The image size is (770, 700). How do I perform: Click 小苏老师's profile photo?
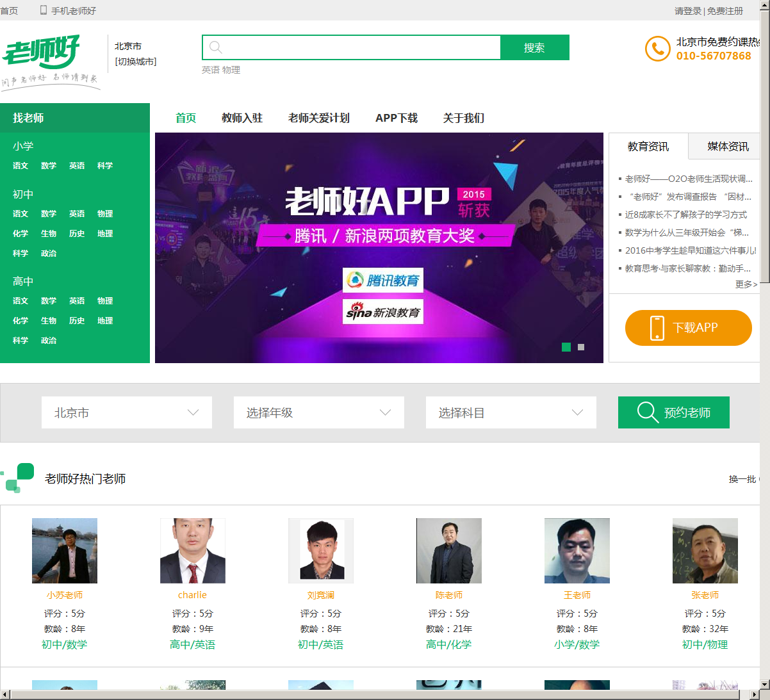[x=65, y=551]
